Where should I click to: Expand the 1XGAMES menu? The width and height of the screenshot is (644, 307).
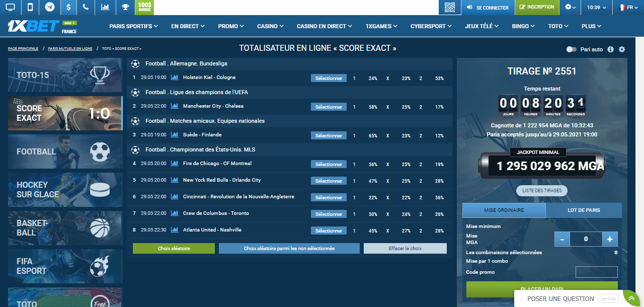coord(381,26)
